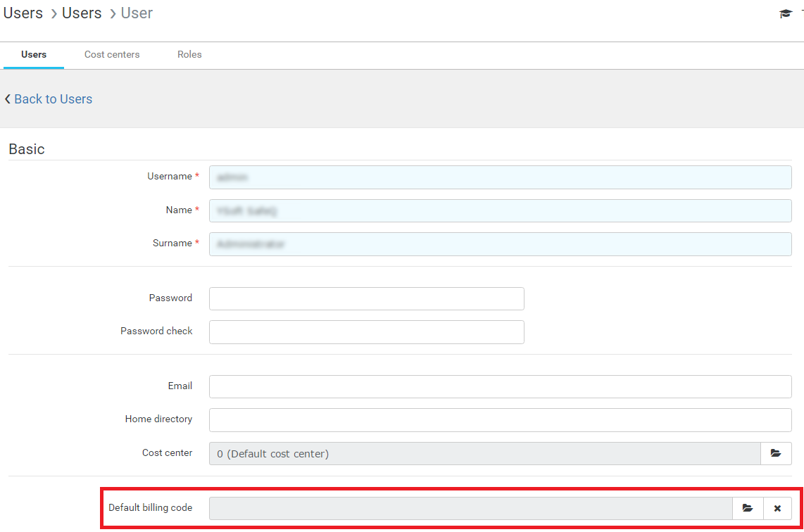The image size is (804, 532).
Task: Open the Roles tab
Action: (189, 55)
